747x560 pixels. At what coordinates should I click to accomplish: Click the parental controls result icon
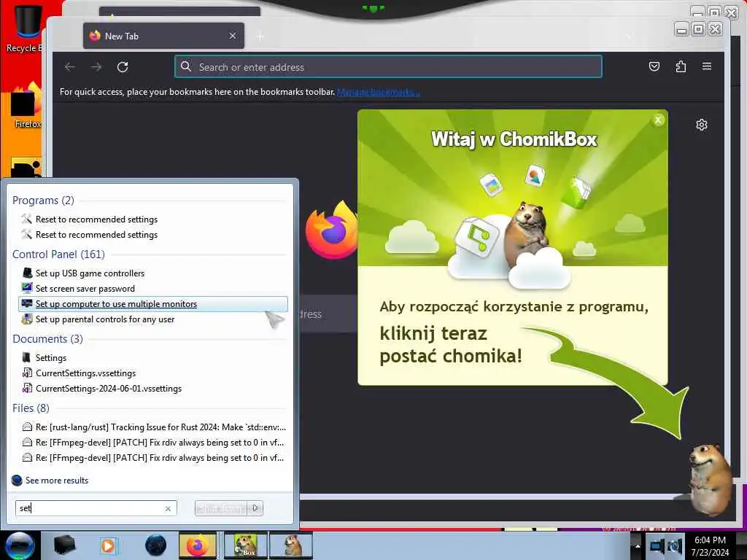pyautogui.click(x=27, y=319)
